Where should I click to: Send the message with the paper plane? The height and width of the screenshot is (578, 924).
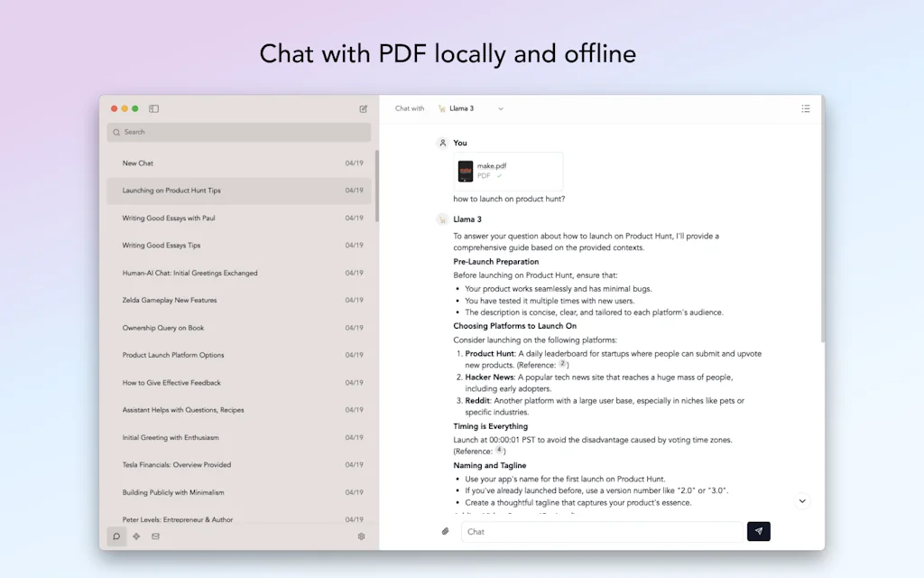point(758,531)
